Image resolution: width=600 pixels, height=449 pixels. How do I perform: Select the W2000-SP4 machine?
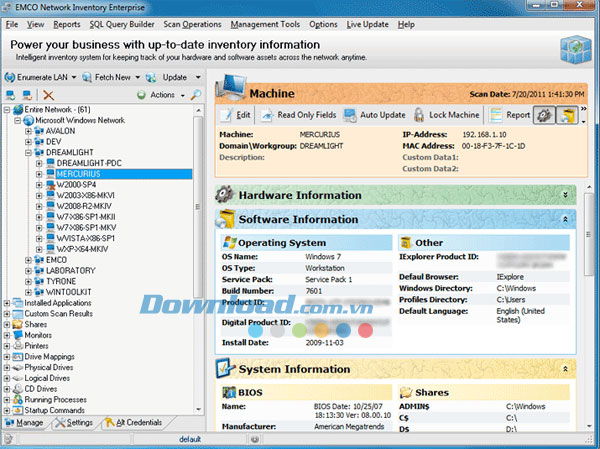pyautogui.click(x=76, y=185)
